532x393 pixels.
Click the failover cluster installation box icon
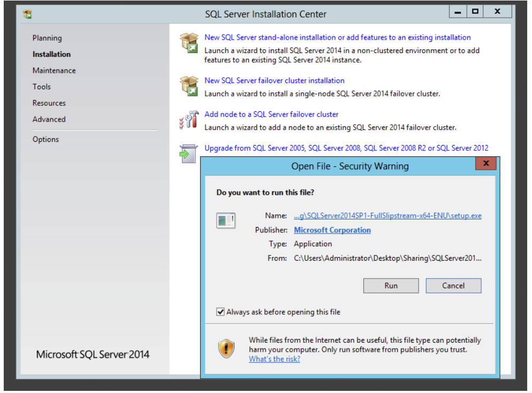[x=189, y=86]
